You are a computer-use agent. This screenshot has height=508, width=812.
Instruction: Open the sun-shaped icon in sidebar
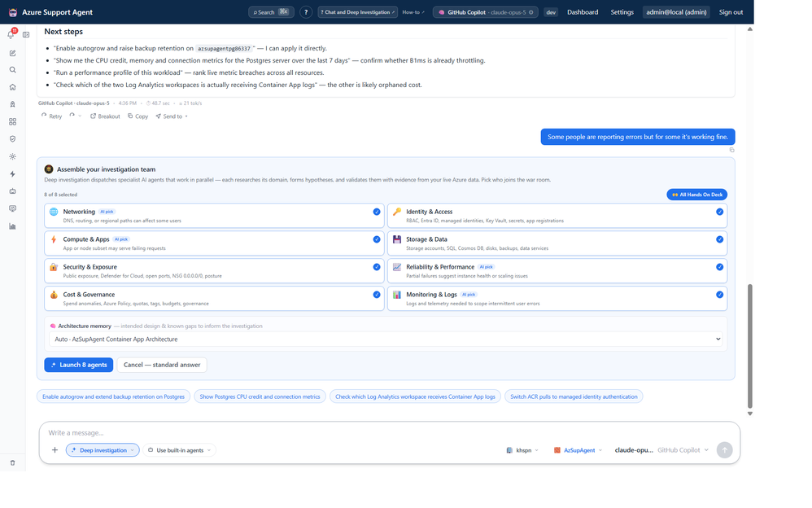coord(12,156)
